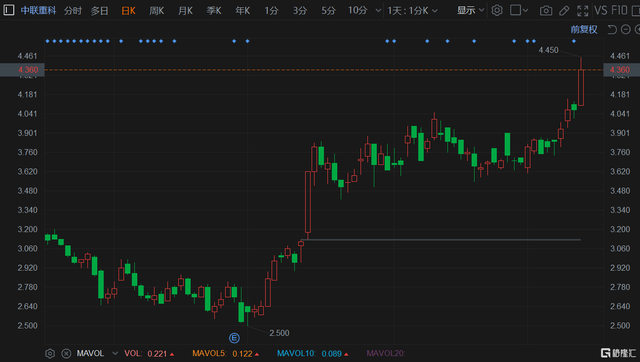Select the 日K tab

click(x=128, y=11)
